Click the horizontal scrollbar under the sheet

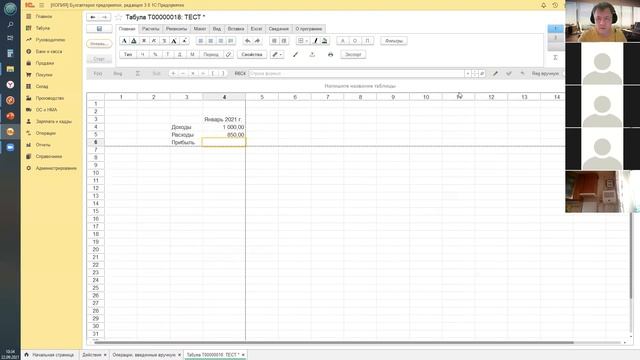pyautogui.click(x=334, y=342)
